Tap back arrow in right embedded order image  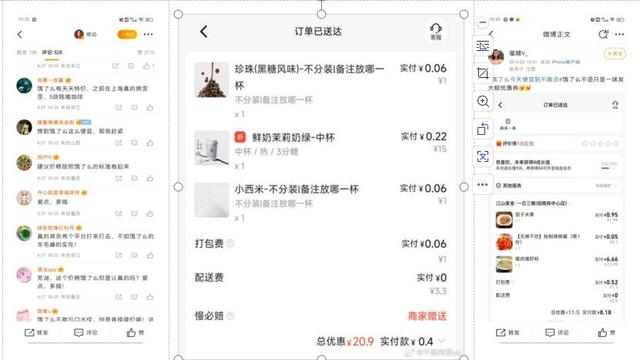[x=501, y=105]
